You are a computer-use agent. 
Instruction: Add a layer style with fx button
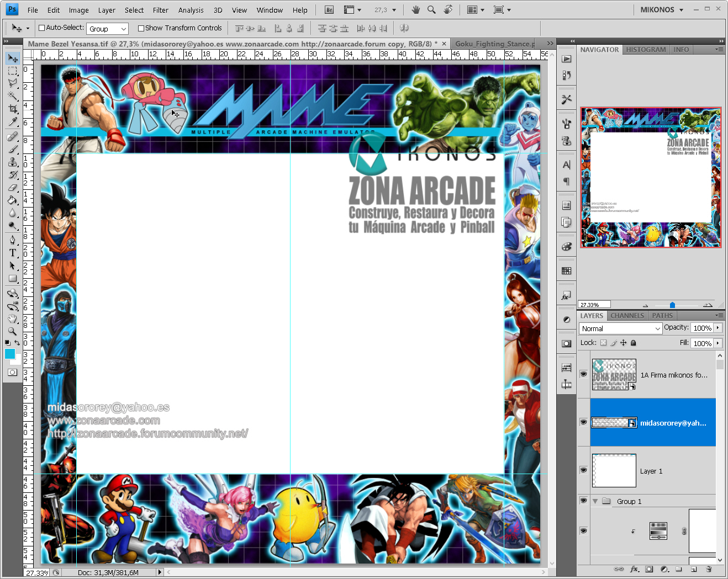[x=635, y=569]
